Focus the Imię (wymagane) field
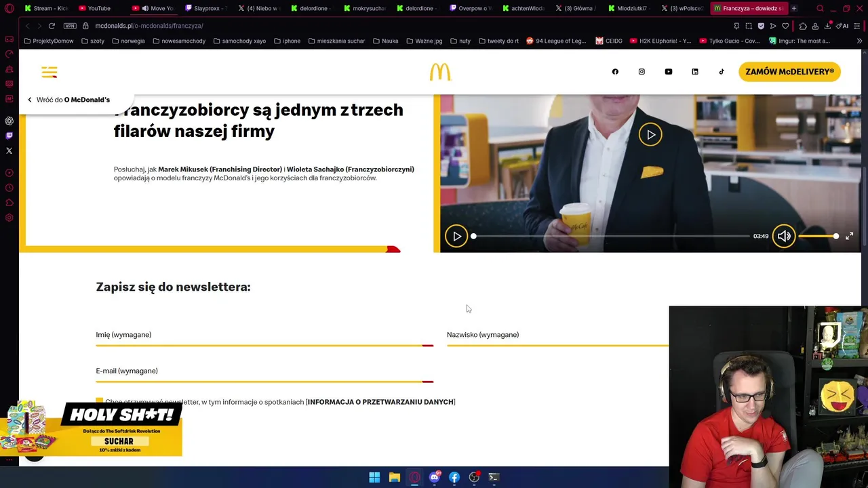The width and height of the screenshot is (868, 488). coord(264,337)
